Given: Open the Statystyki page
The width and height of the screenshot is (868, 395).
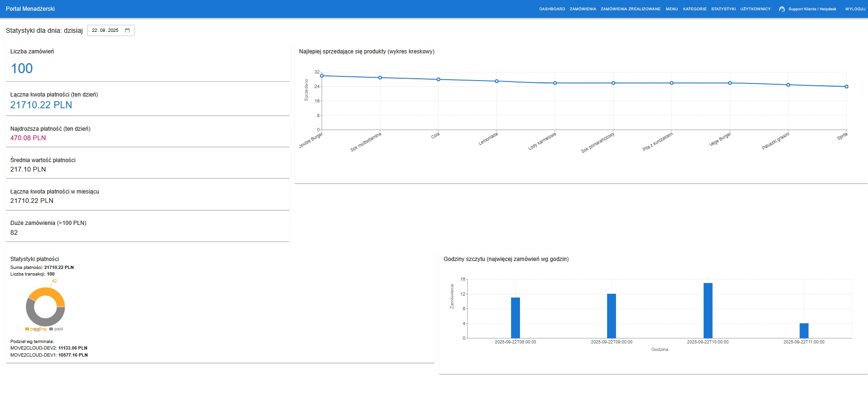Looking at the screenshot, I should 723,9.
